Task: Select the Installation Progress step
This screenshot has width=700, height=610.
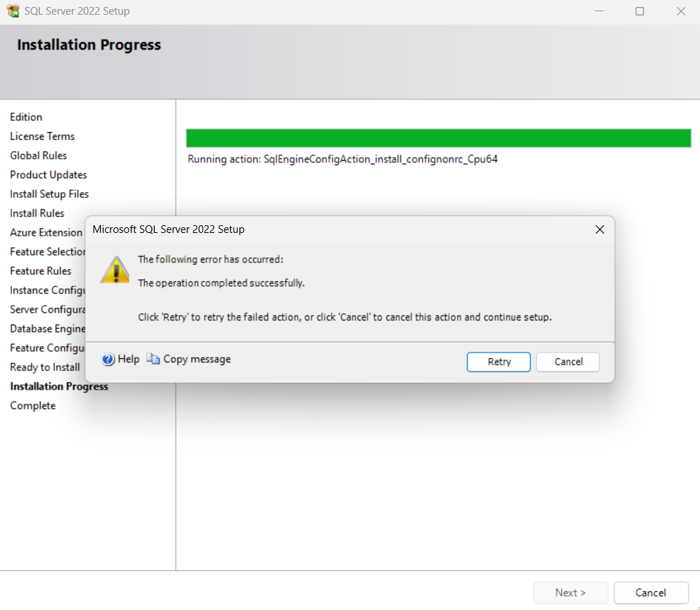Action: click(59, 386)
